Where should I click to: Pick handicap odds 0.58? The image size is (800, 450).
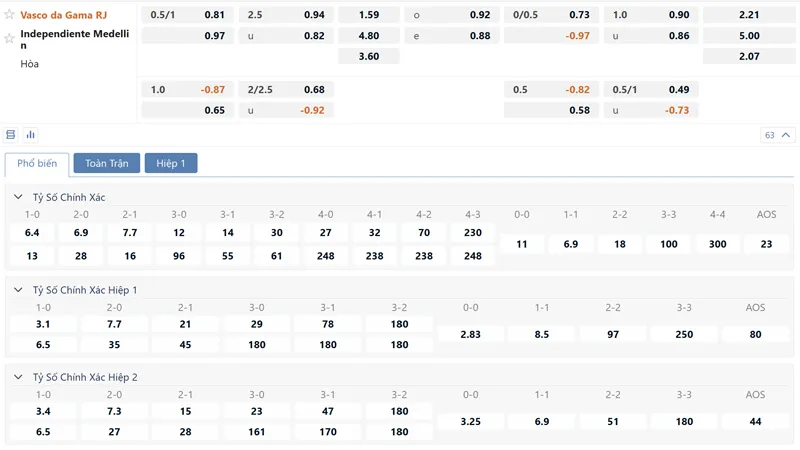coord(552,110)
